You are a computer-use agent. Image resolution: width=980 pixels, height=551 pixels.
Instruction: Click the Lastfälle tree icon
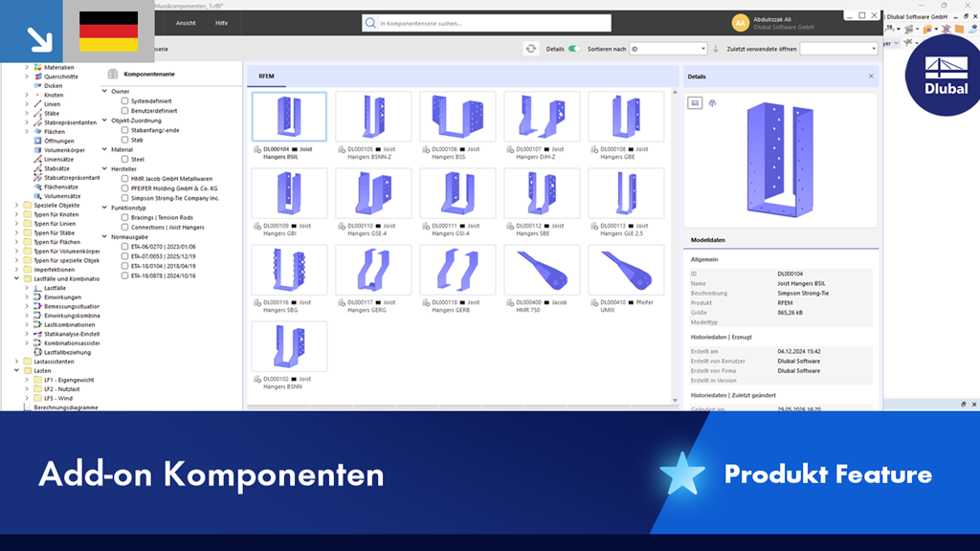point(38,288)
